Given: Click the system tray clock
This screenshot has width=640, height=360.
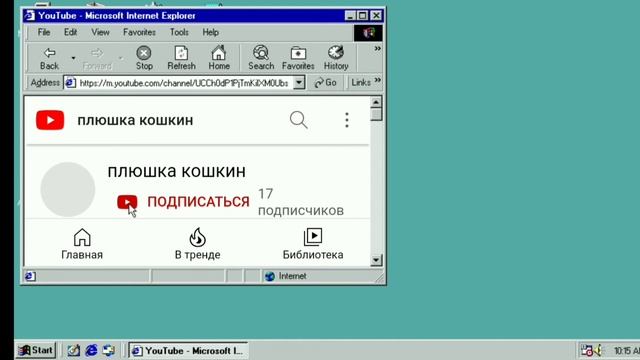Looking at the screenshot, I should (x=627, y=351).
